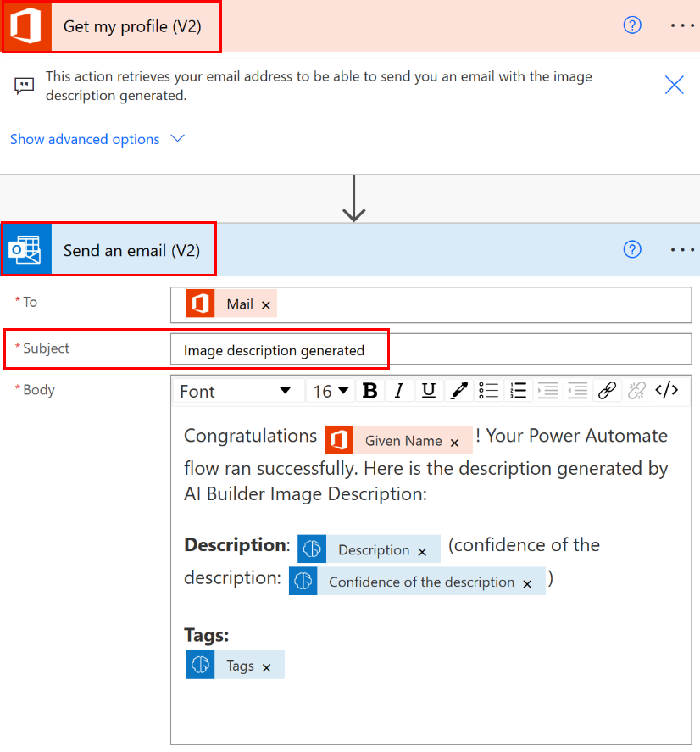Image resolution: width=700 pixels, height=752 pixels.
Task: Open help for Get my profile action
Action: [632, 25]
